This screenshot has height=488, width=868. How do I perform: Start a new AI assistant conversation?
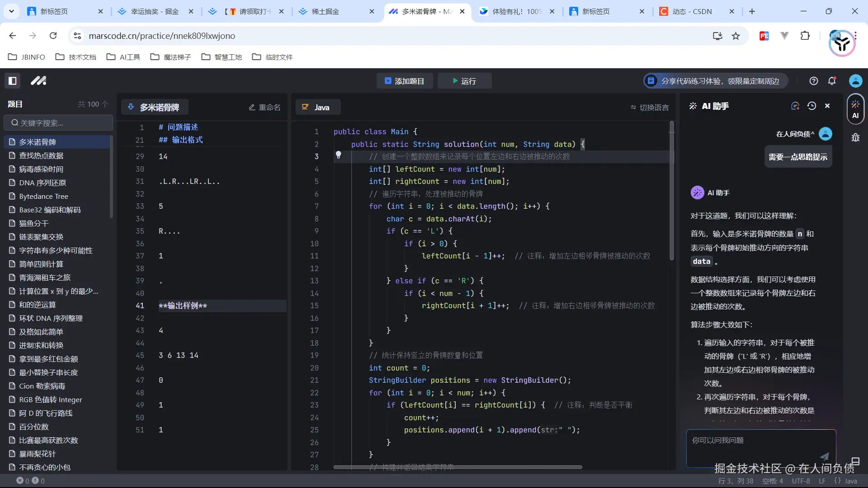(x=796, y=105)
